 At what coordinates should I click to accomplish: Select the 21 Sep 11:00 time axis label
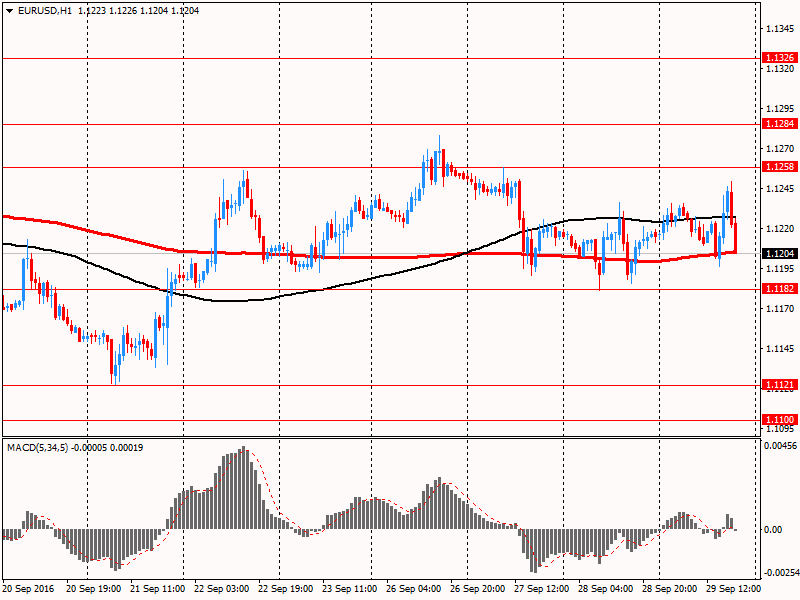click(x=157, y=589)
